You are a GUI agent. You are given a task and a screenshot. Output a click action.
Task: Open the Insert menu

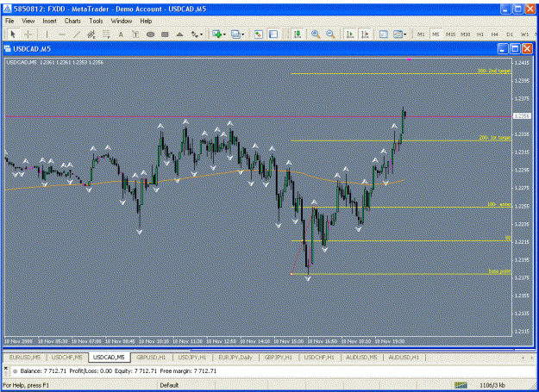49,21
